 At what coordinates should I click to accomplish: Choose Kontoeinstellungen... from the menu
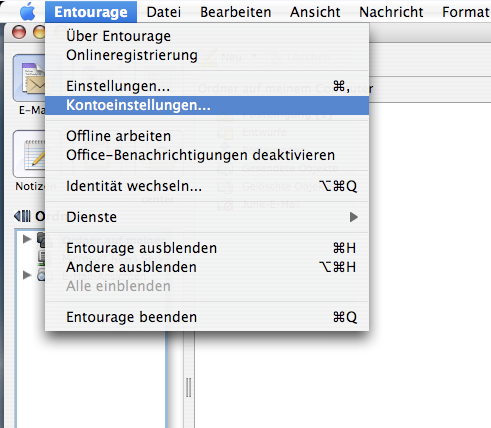[x=207, y=105]
